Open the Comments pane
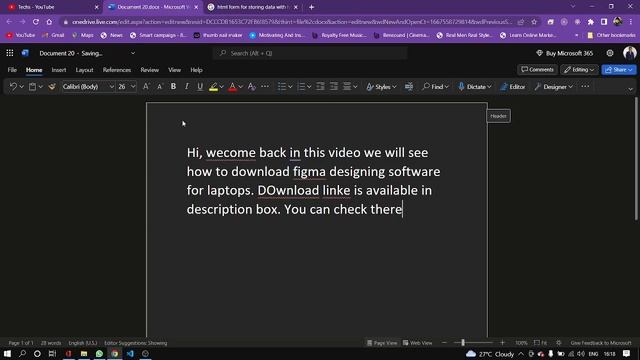 click(x=537, y=69)
